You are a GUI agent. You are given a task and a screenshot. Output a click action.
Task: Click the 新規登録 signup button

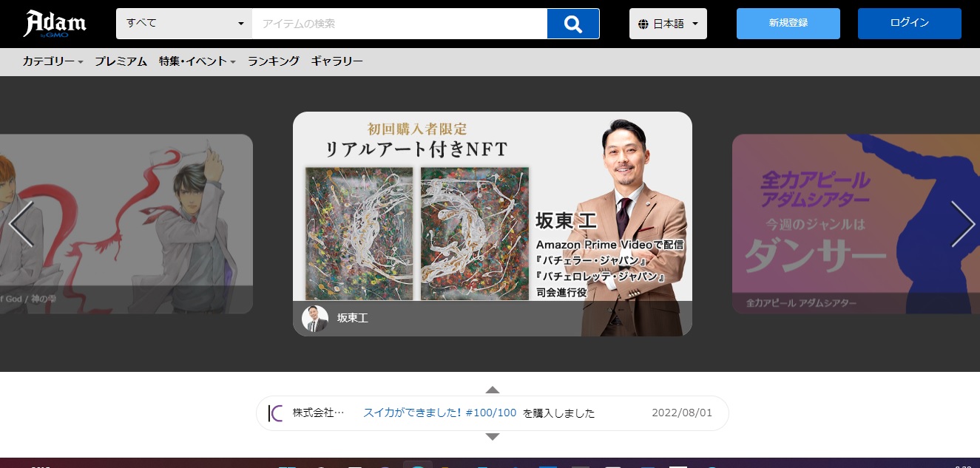click(788, 23)
